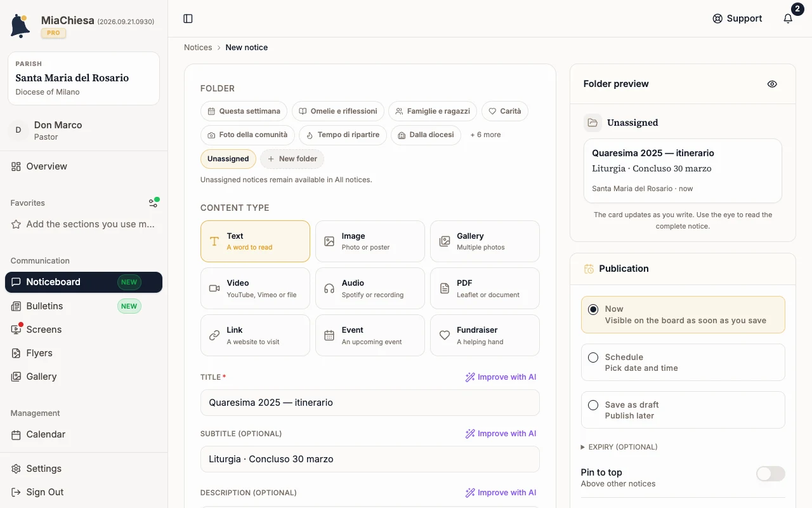Click the Title input field
This screenshot has width=812, height=508.
point(370,403)
